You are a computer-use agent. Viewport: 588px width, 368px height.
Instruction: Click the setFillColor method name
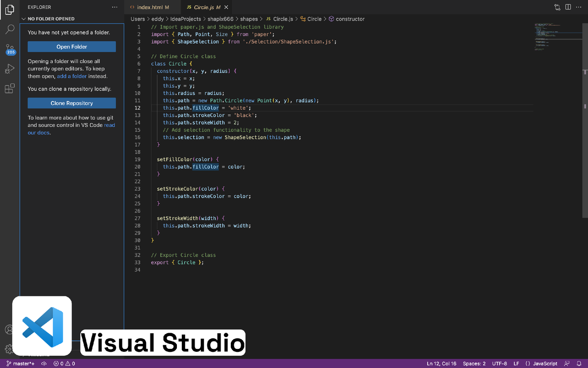pos(174,159)
